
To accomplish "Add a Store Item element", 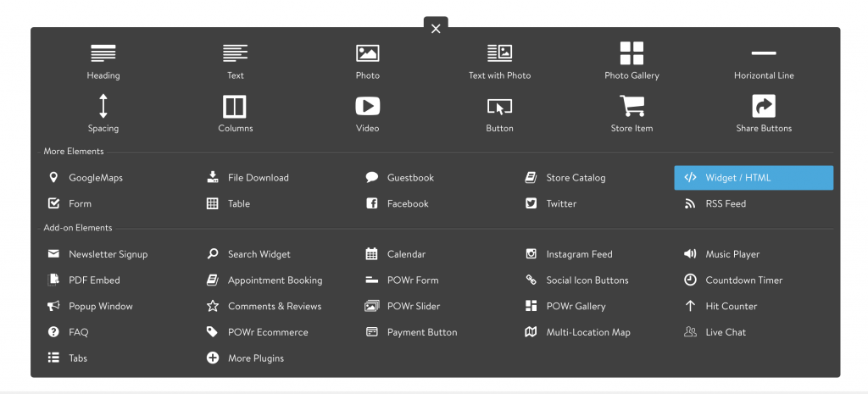I will pyautogui.click(x=632, y=107).
